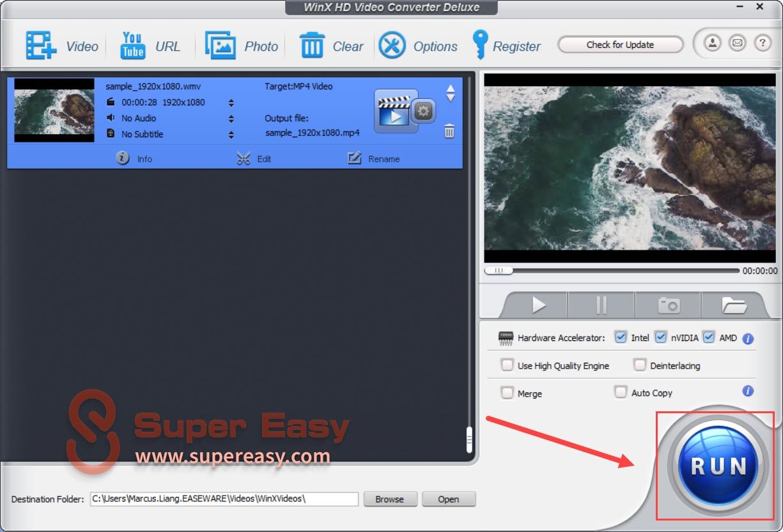Click the preview seek slider handle
783x532 pixels.
pos(499,271)
